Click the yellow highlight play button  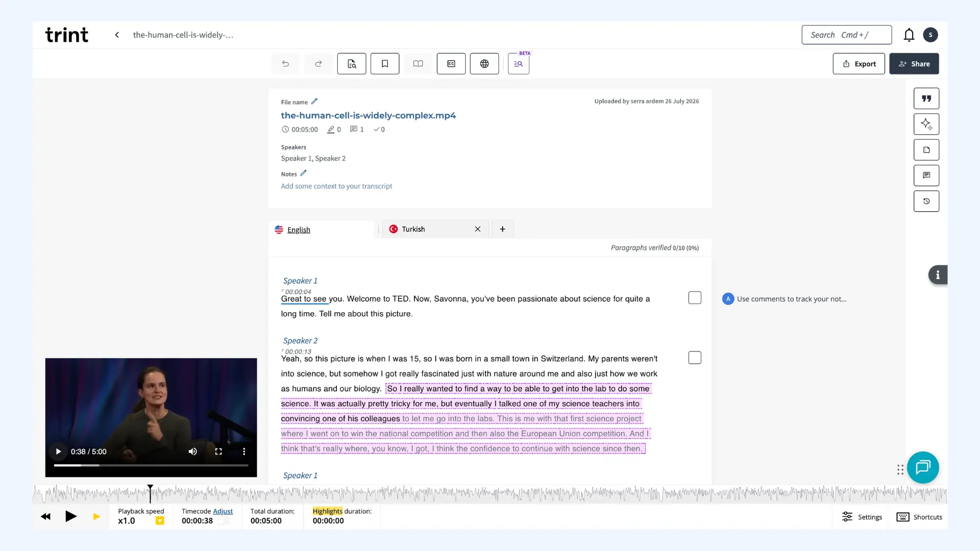96,517
